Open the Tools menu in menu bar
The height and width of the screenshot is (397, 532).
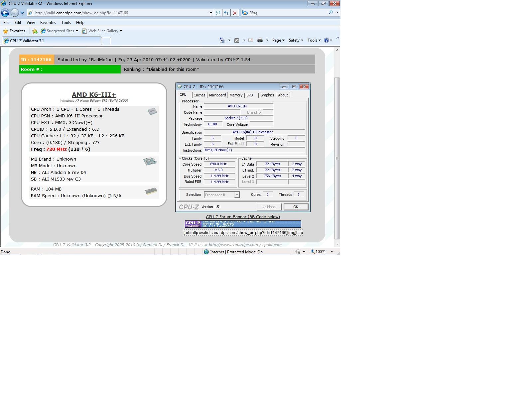point(66,23)
